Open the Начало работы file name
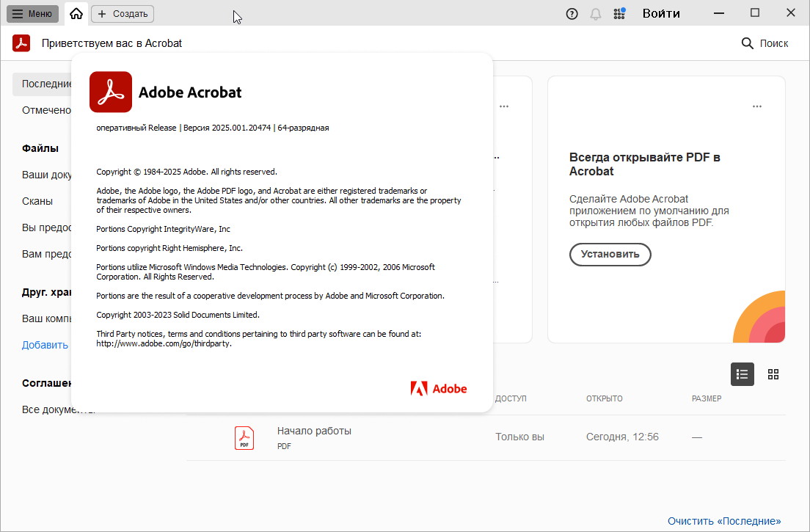 click(314, 431)
